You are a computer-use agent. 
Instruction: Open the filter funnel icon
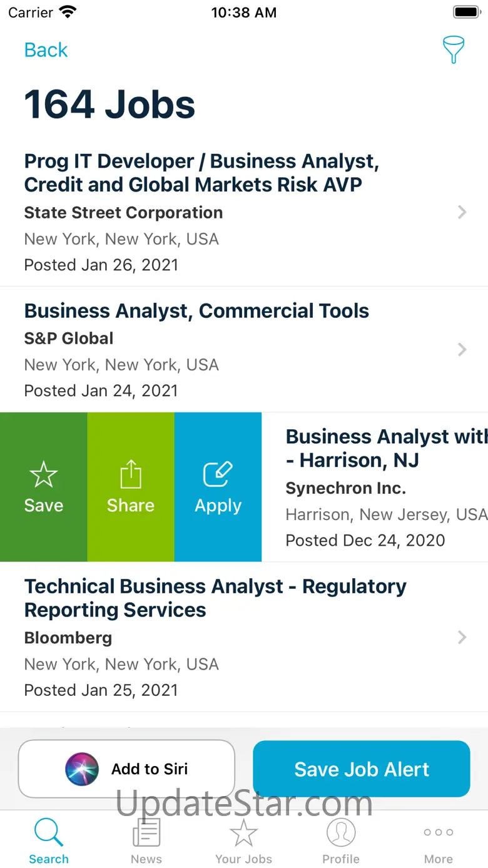click(453, 49)
